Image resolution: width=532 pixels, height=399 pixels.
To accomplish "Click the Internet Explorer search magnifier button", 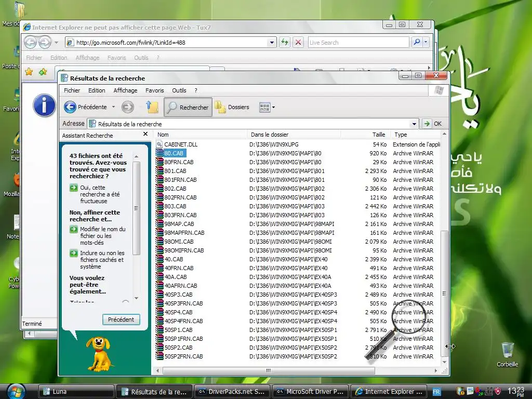I will click(417, 42).
